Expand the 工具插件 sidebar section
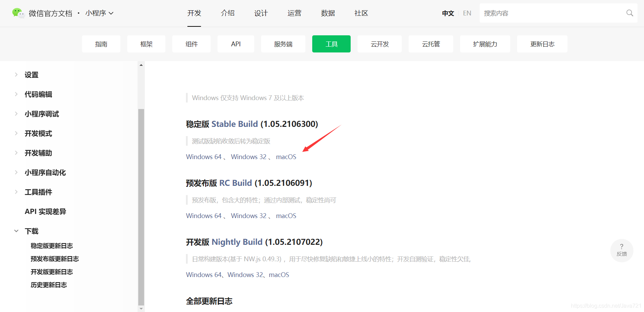644x312 pixels. coord(16,192)
